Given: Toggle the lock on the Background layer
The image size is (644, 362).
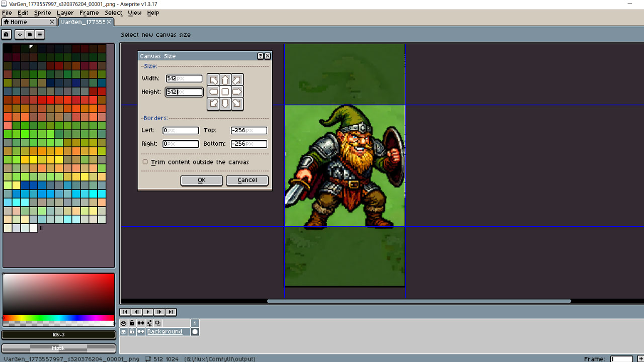Looking at the screenshot, I should pos(132,332).
